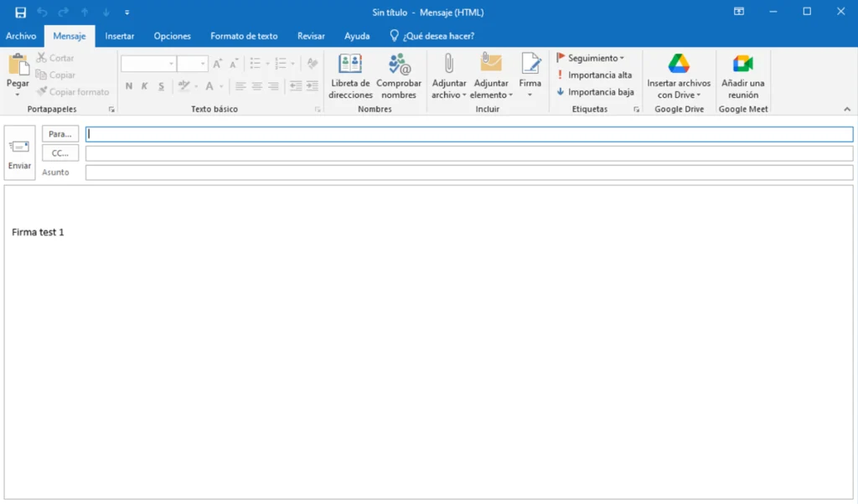Click the font color A button
Screen dimensions: 858x504
point(210,86)
